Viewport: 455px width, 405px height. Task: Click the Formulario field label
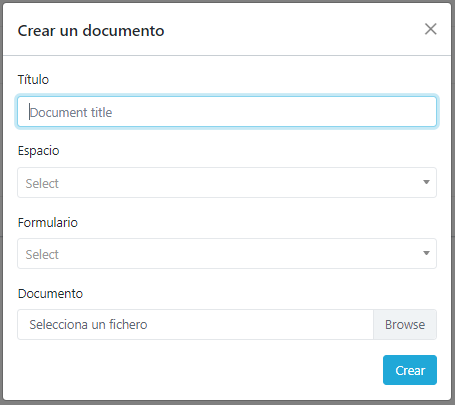pos(48,222)
